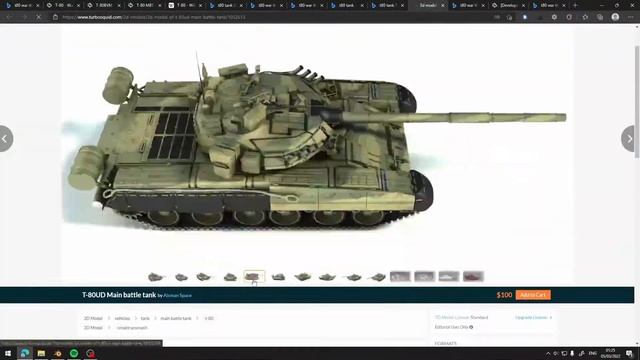This screenshot has height=360, width=640.
Task: Open browser settings and more menu
Action: click(x=631, y=17)
